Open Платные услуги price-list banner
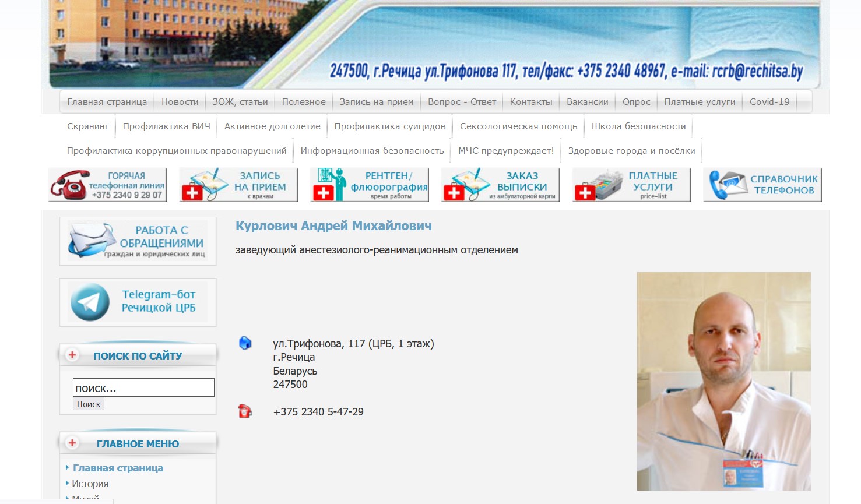Viewport: 861px width, 504px height. pos(631,185)
